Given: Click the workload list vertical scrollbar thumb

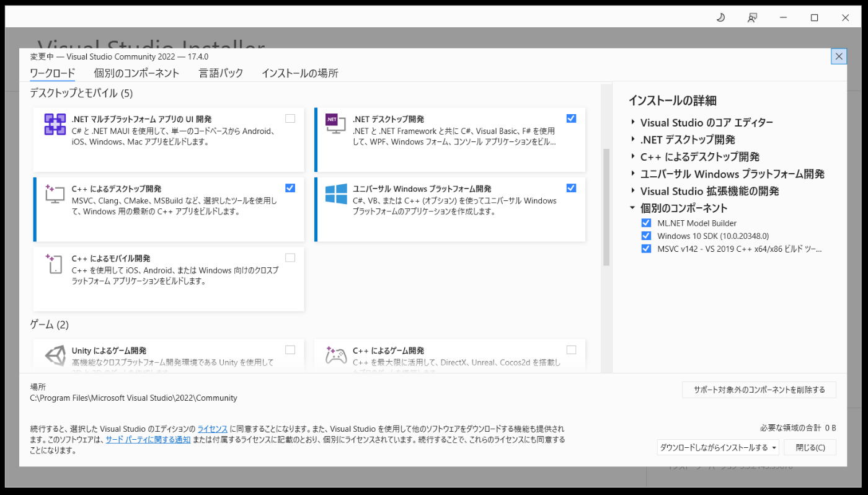Looking at the screenshot, I should [x=606, y=207].
